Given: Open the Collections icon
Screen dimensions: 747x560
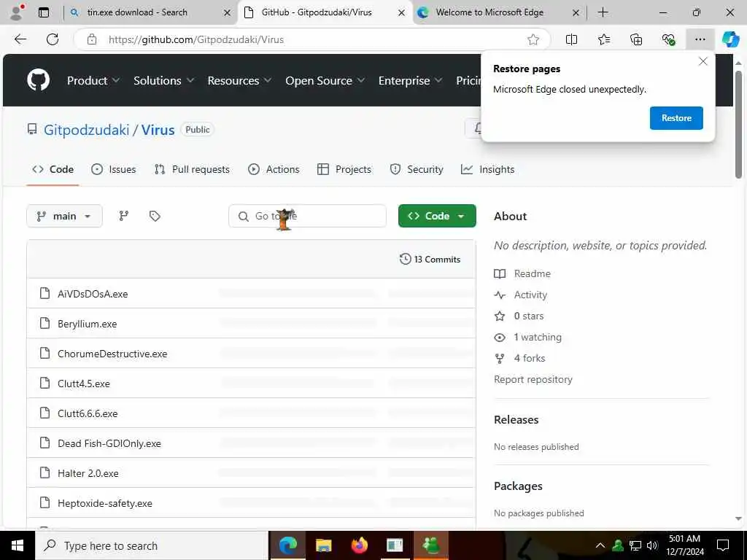Looking at the screenshot, I should (x=636, y=39).
